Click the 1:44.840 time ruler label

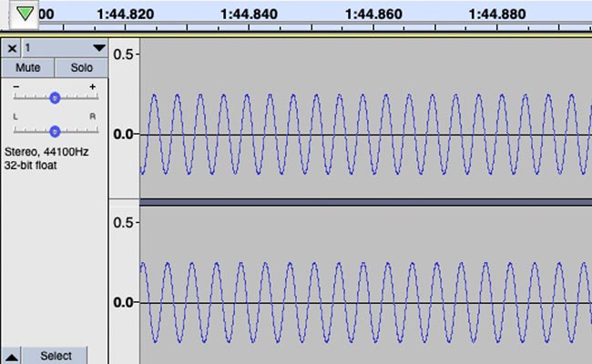[249, 15]
